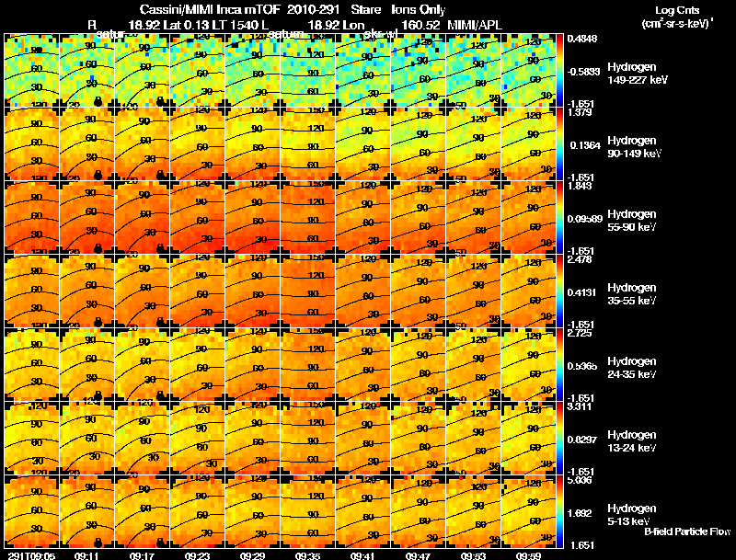
Task: Click the Hydrogen 90-149 keV label
Action: (x=635, y=147)
